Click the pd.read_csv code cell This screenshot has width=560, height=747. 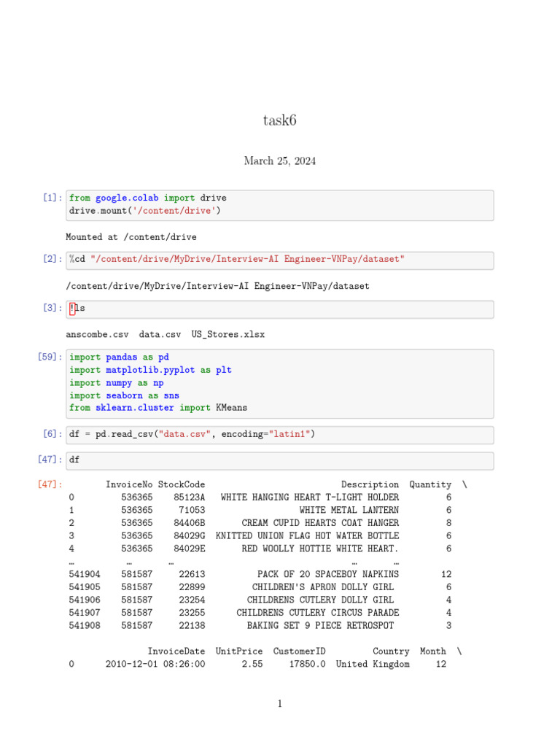pos(279,435)
